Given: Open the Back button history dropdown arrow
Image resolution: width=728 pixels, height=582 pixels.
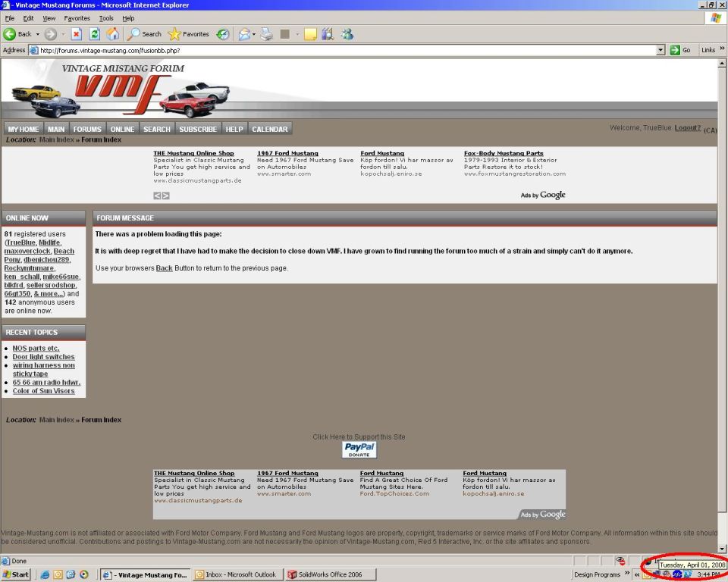Looking at the screenshot, I should [38, 34].
